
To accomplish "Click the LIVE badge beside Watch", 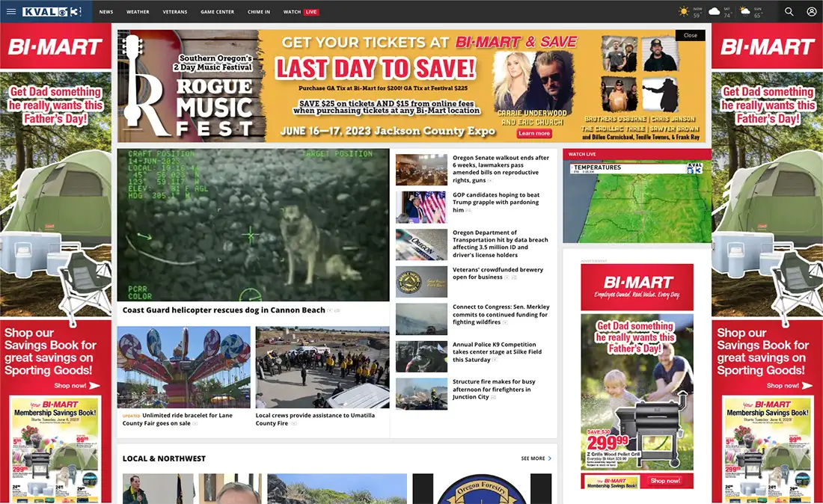I will click(x=311, y=11).
